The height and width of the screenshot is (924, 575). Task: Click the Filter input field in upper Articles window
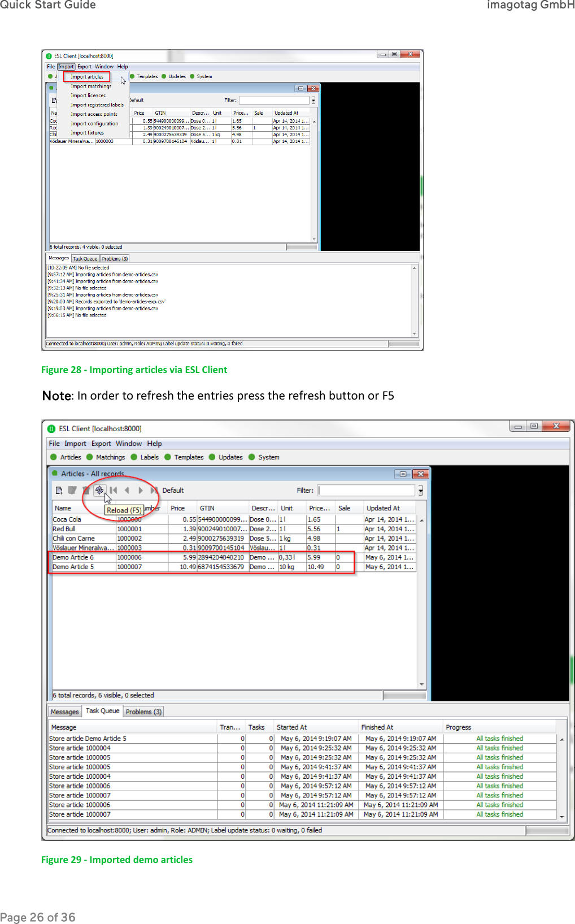click(274, 100)
